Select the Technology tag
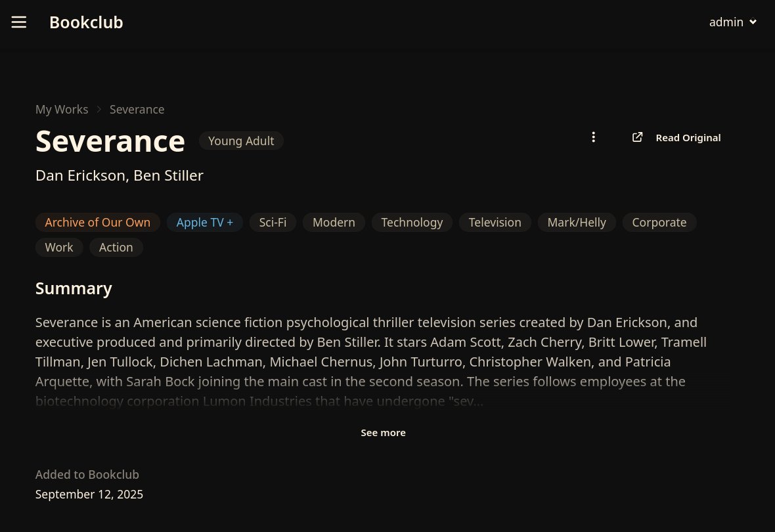Viewport: 775px width, 532px height. pos(412,223)
